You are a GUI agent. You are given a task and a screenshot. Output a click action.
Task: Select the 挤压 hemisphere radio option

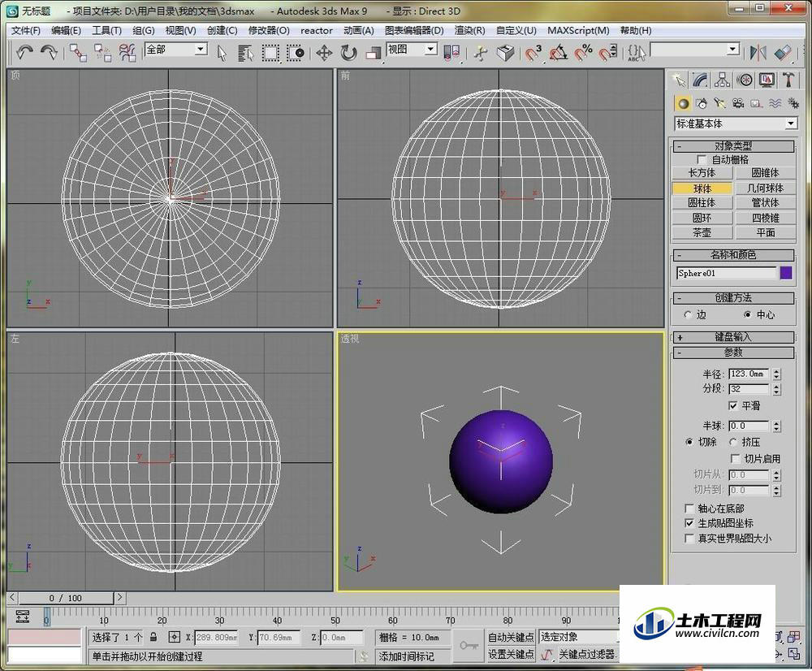pyautogui.click(x=732, y=442)
